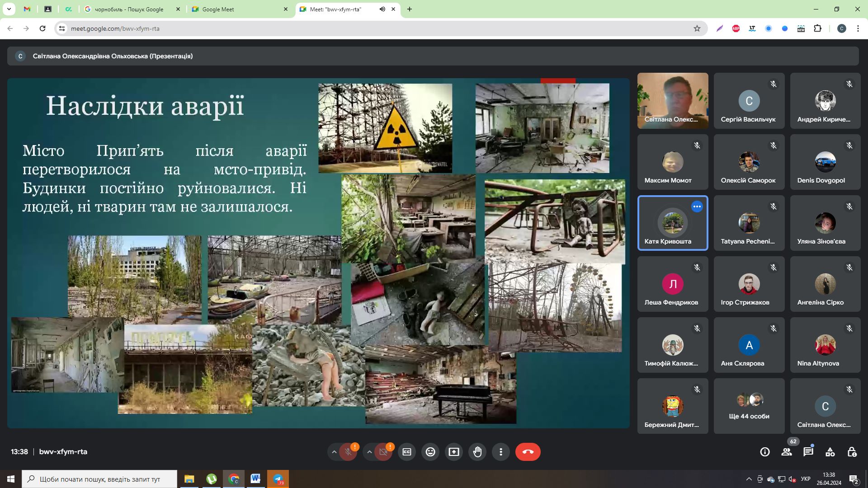Screen dimensions: 868x488
Task: Click the Adblock Plus extension icon
Action: pyautogui.click(x=736, y=28)
